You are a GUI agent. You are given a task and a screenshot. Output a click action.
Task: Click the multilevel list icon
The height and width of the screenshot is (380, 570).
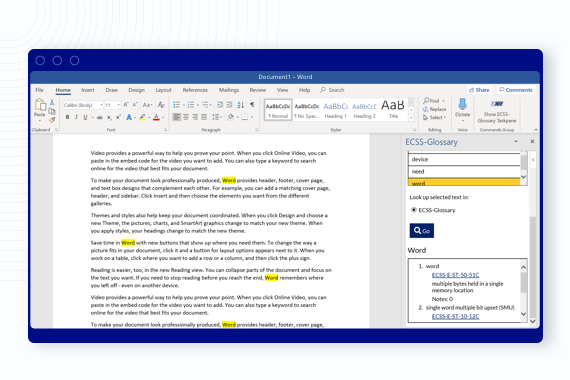point(205,105)
